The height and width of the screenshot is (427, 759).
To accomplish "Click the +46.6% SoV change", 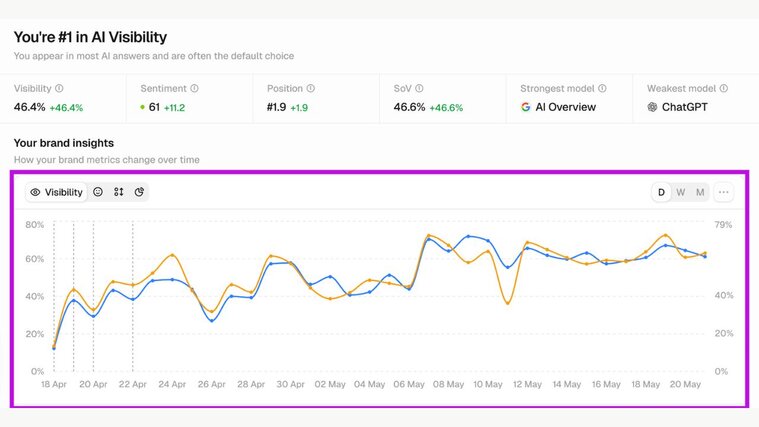I will pos(446,108).
